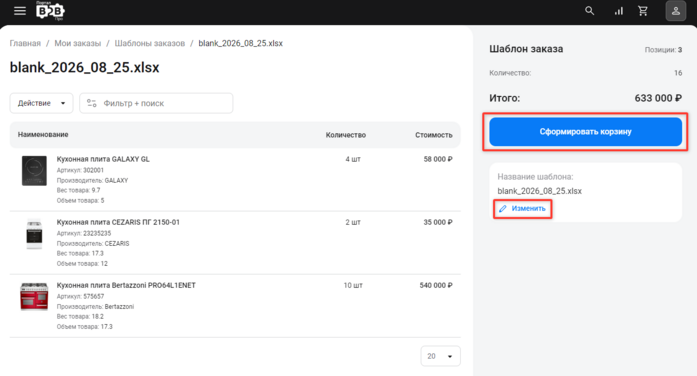This screenshot has height=376, width=697.
Task: Focus the Фильтр + поиск field
Action: (x=156, y=103)
